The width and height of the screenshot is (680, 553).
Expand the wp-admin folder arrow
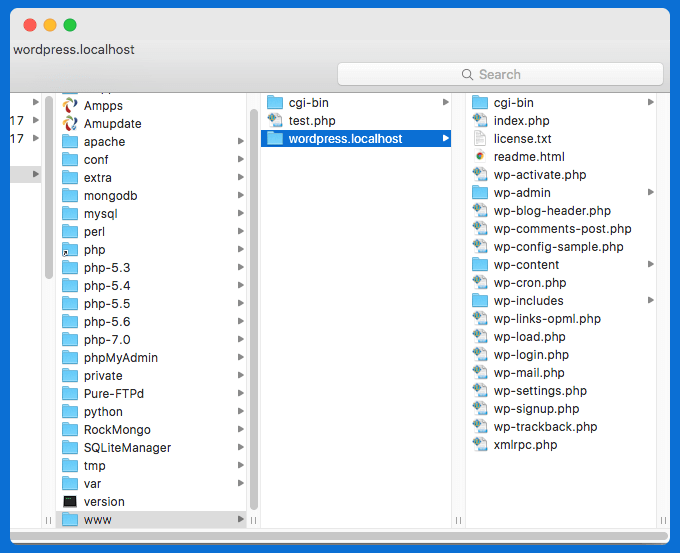coord(651,192)
